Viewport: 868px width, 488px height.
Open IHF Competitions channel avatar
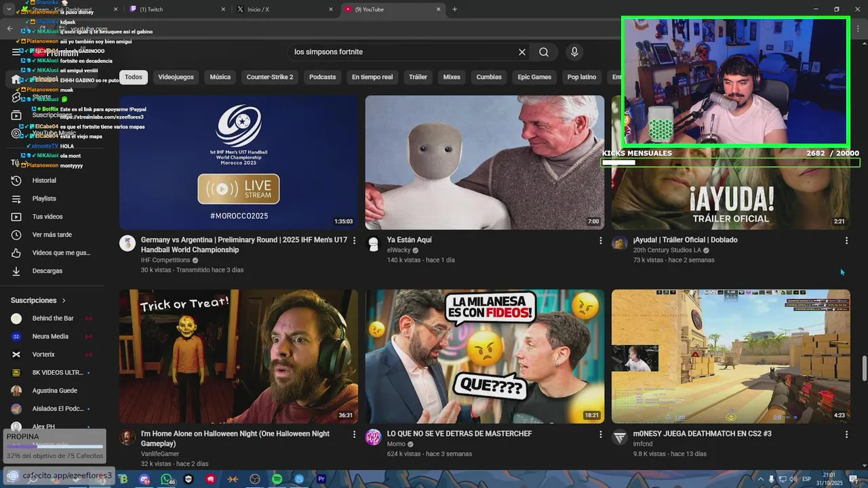tap(127, 243)
